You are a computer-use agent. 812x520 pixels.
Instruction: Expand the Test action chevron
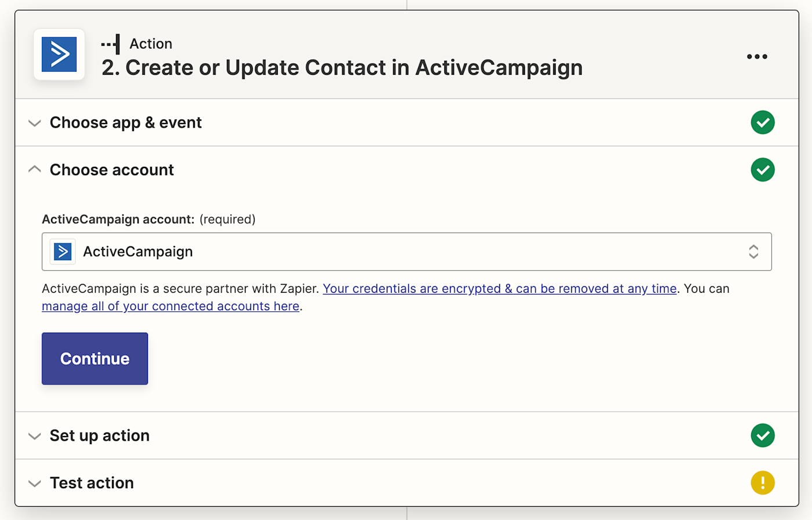[35, 483]
